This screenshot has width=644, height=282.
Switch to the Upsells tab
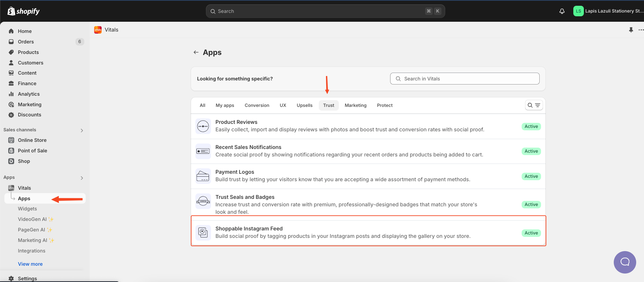tap(304, 105)
